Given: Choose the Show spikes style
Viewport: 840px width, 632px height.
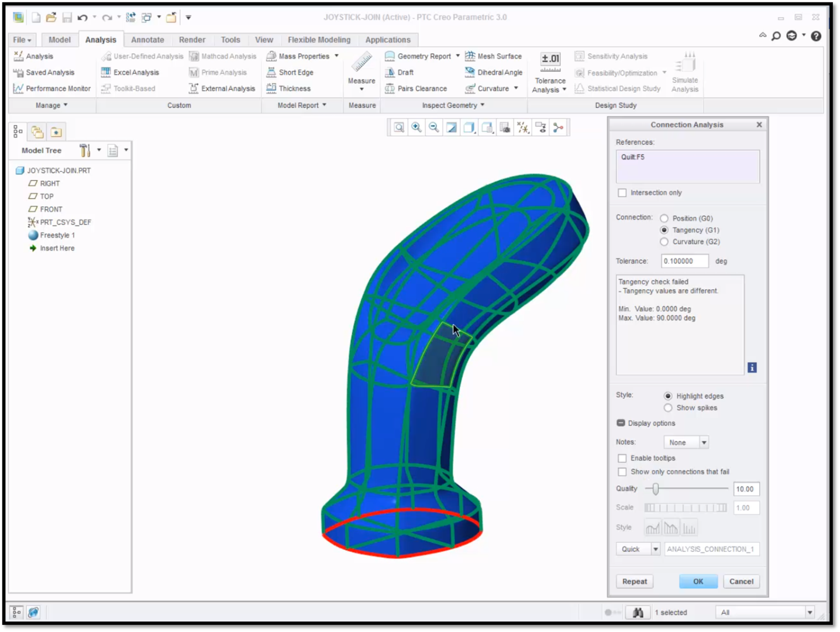Looking at the screenshot, I should pyautogui.click(x=668, y=408).
